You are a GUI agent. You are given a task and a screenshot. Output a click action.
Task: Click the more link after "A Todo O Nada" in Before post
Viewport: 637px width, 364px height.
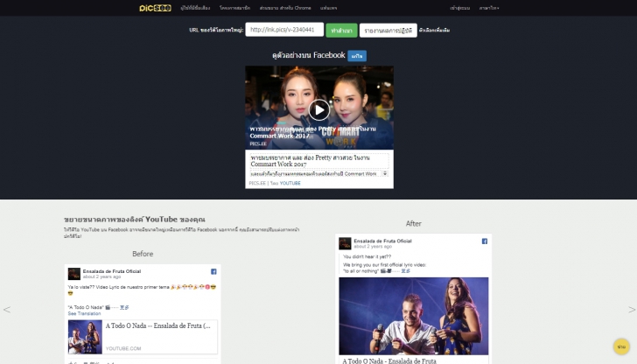(124, 307)
